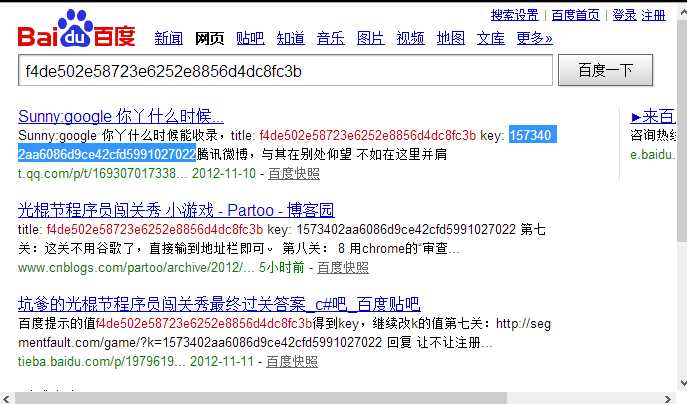Go to 百度首页 homepage link

[575, 15]
